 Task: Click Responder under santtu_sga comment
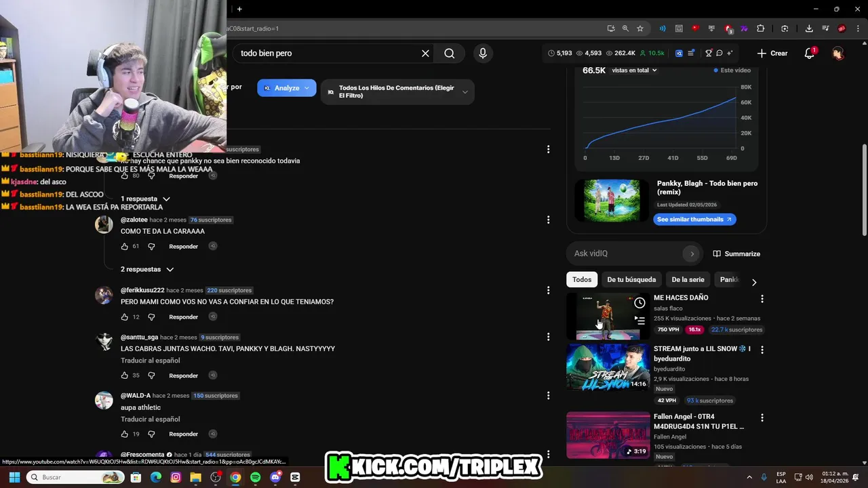183,375
